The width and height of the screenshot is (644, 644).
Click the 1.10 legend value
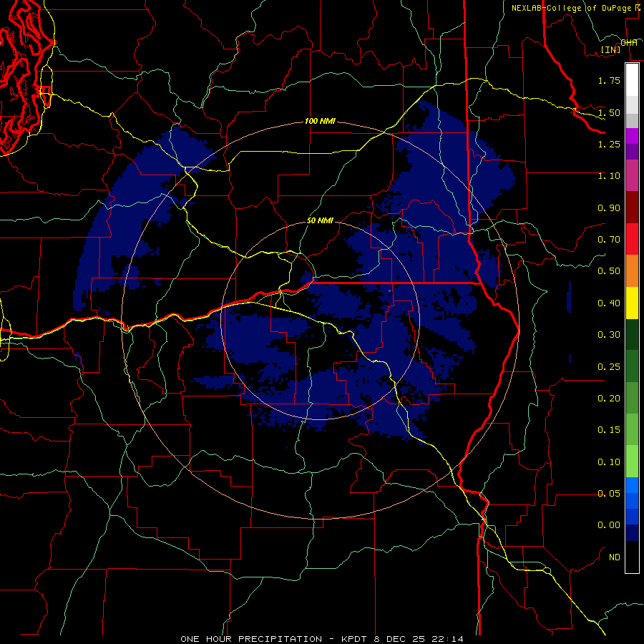609,176
